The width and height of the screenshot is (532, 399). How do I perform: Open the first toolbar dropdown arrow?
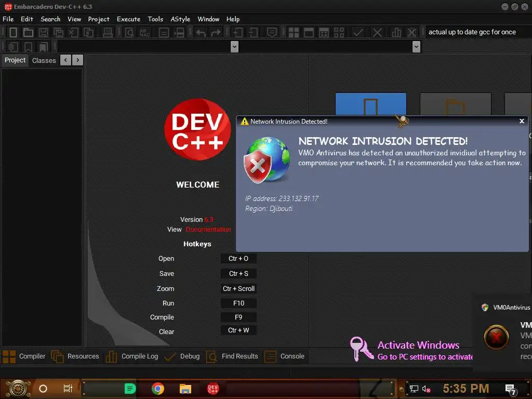coord(234,47)
